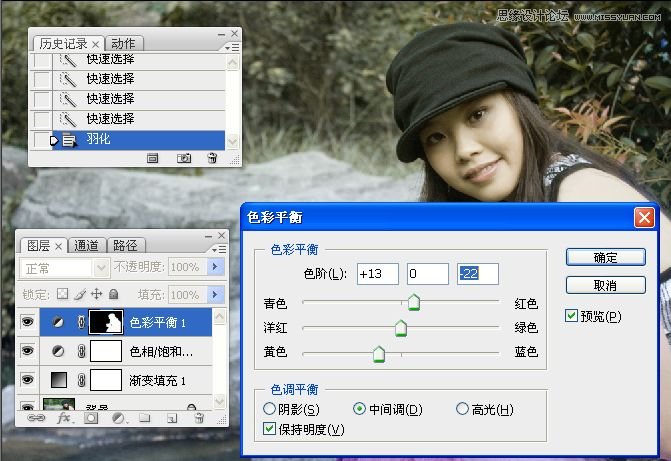Create new adjustment layer from half-circle icon
Viewport: 671px width, 461px height.
point(119,418)
